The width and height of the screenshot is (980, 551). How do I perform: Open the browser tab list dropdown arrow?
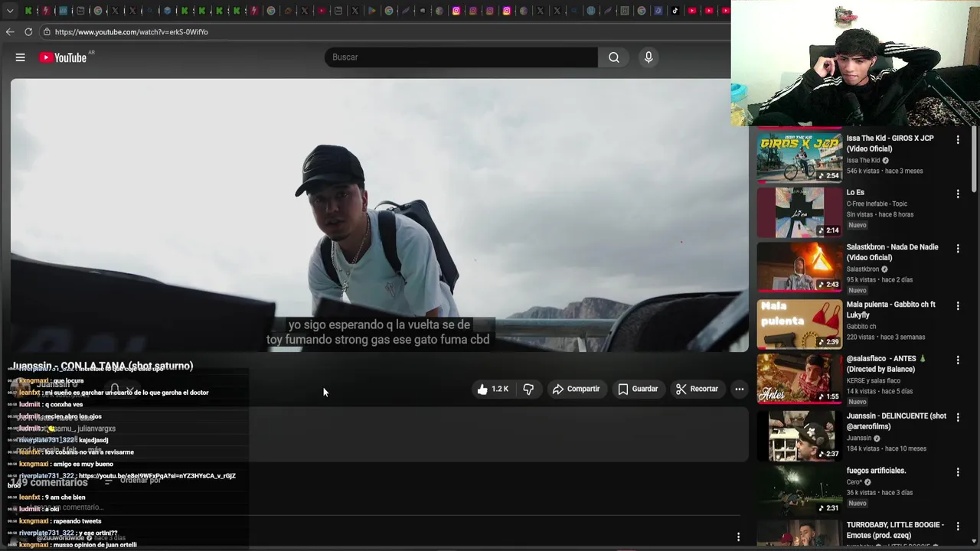click(x=9, y=11)
